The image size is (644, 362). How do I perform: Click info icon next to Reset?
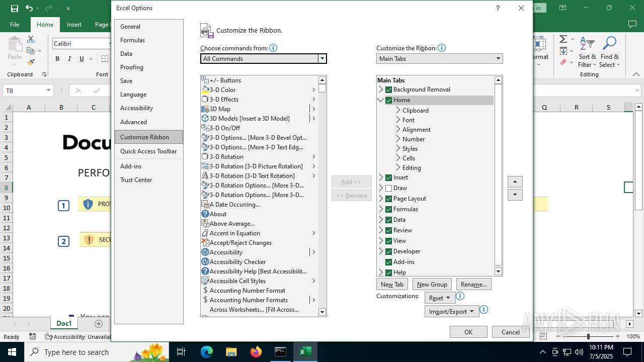(459, 297)
